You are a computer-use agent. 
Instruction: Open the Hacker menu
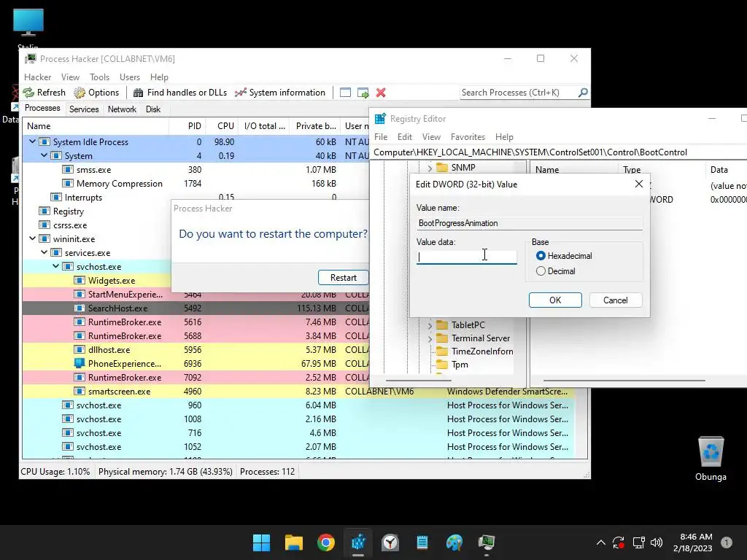(x=38, y=77)
